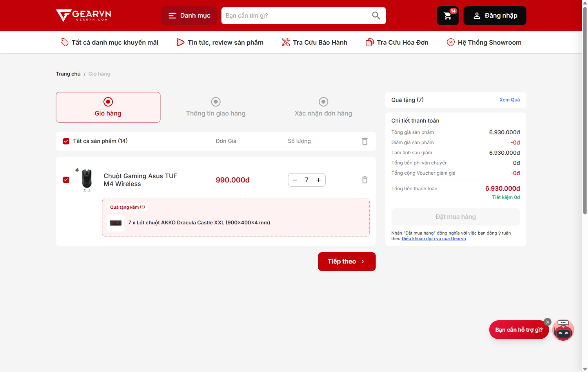Go to Trang chủ breadcrumb
This screenshot has height=372, width=588.
tap(68, 74)
